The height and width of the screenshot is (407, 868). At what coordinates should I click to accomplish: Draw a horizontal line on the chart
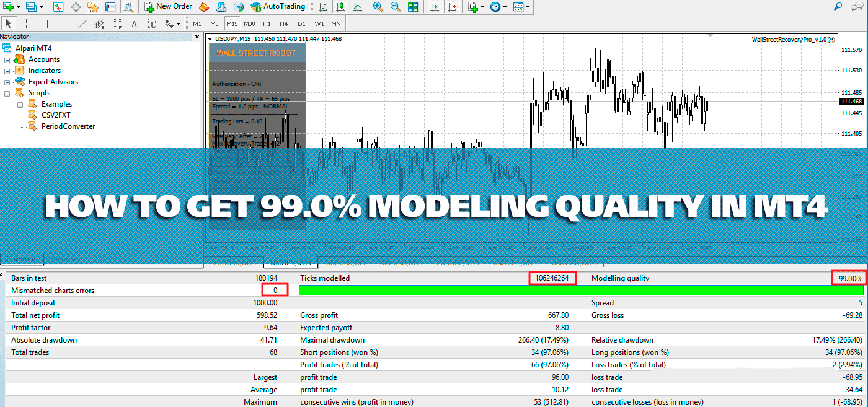point(64,24)
